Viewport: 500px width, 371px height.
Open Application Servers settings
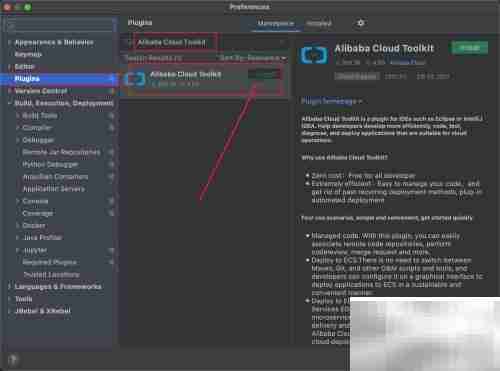54,189
